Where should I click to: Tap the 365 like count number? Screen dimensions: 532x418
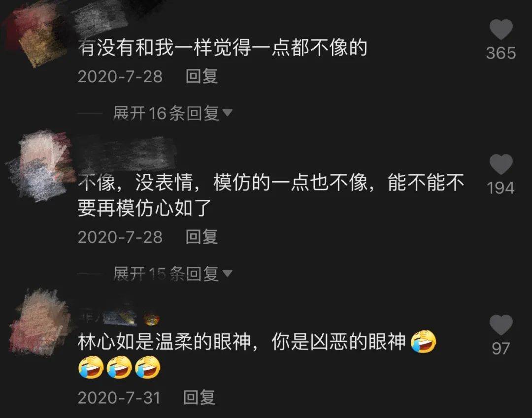pyautogui.click(x=501, y=53)
